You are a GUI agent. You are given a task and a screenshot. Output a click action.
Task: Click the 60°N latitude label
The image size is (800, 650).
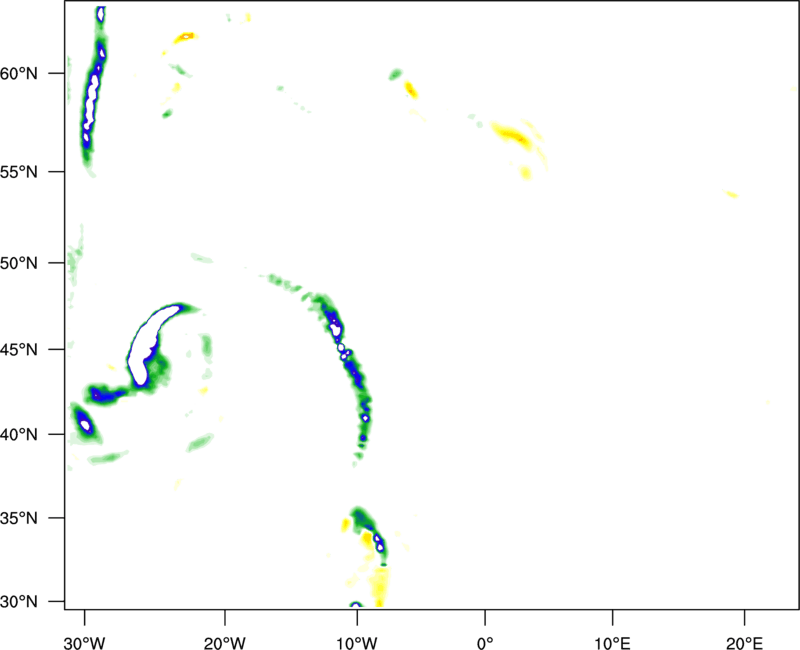click(19, 73)
